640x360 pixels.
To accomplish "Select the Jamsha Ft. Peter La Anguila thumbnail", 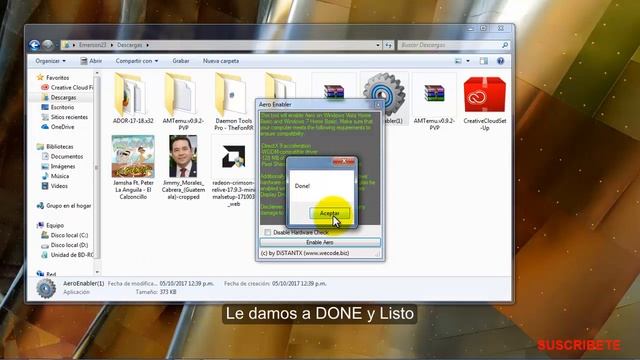I will click(133, 167).
